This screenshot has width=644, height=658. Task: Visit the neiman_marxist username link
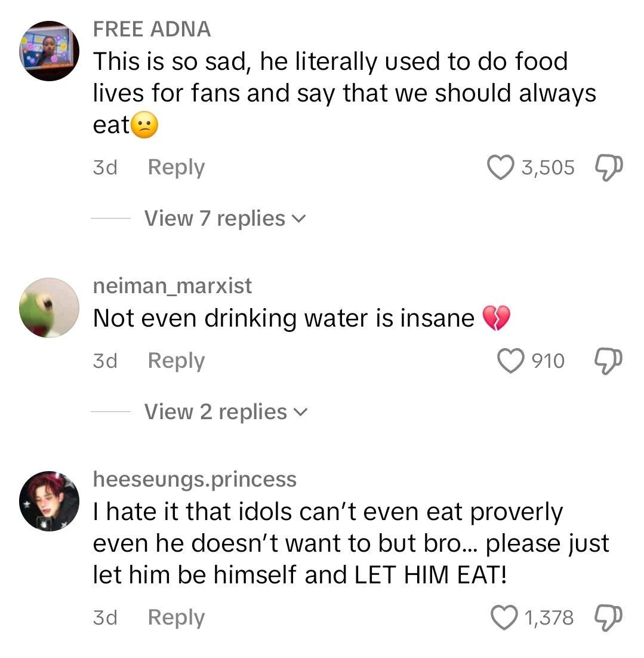coord(172,286)
